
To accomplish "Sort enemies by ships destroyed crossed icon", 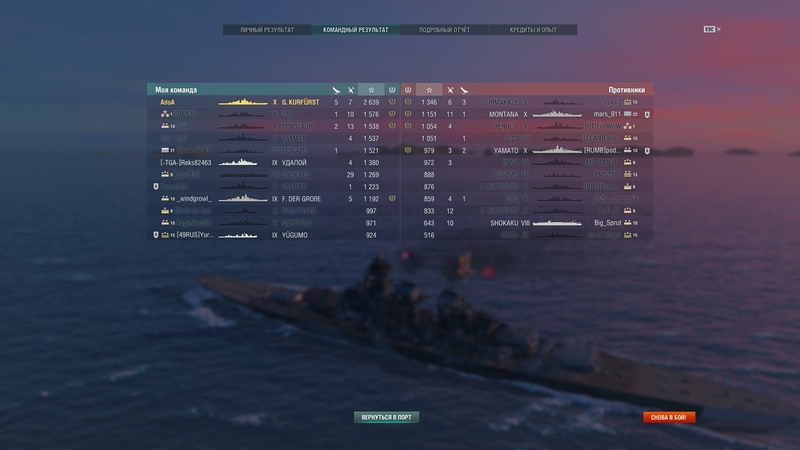I will coord(450,90).
